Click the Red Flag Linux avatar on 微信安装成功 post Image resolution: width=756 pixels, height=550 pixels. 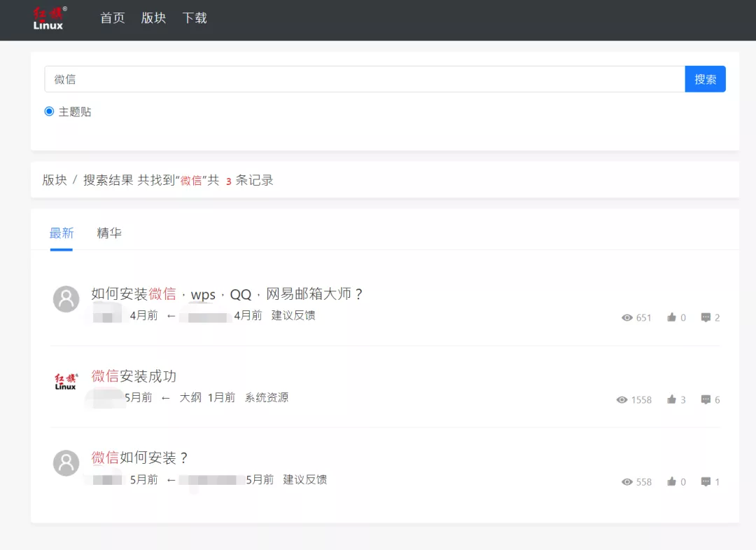point(66,381)
